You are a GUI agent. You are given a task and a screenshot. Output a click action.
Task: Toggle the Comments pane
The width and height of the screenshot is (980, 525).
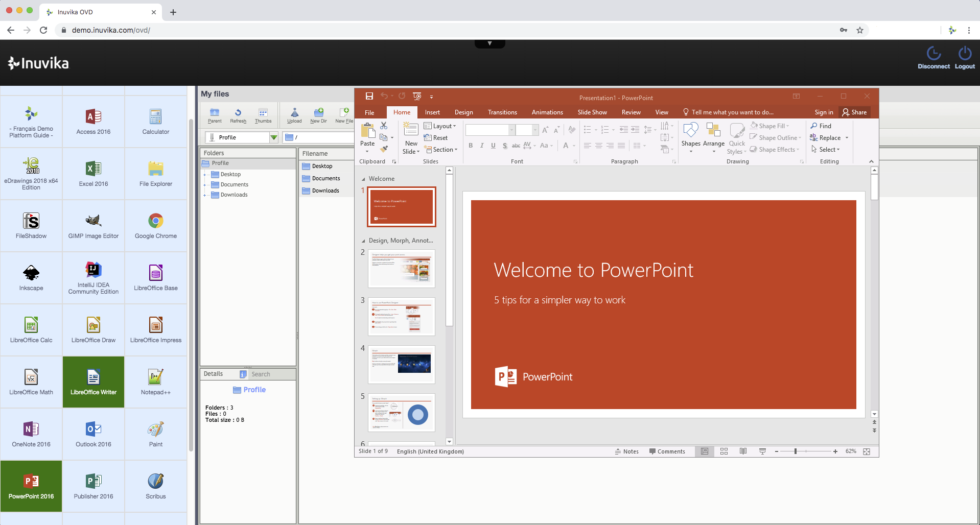[x=667, y=451]
